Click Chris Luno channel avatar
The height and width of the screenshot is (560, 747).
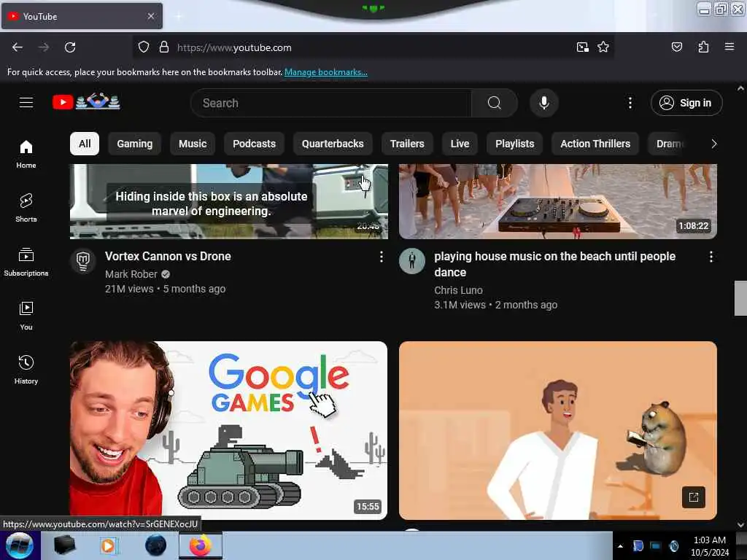412,261
